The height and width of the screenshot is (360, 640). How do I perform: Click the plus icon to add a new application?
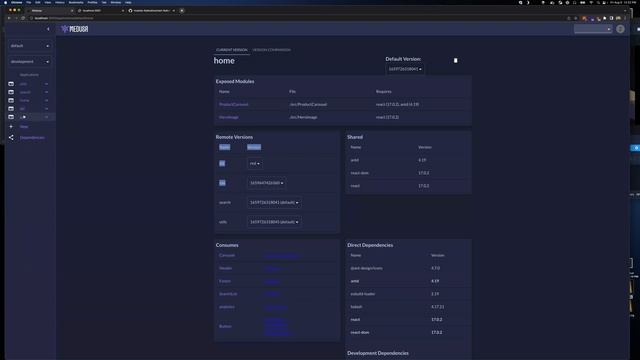pyautogui.click(x=11, y=127)
